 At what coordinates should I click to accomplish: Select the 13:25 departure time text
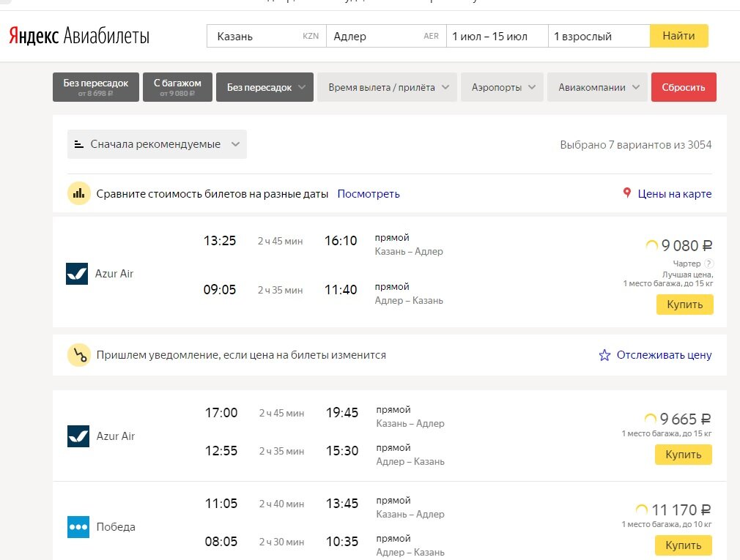tap(220, 241)
